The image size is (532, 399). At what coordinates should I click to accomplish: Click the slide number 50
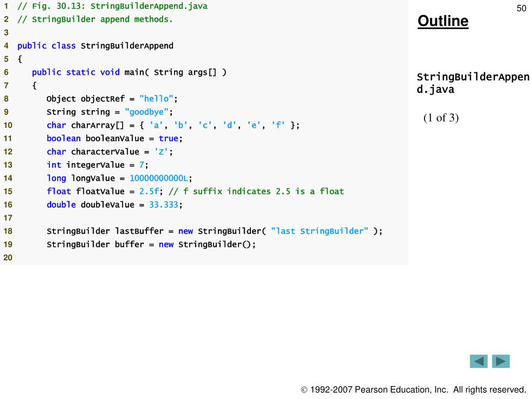522,8
